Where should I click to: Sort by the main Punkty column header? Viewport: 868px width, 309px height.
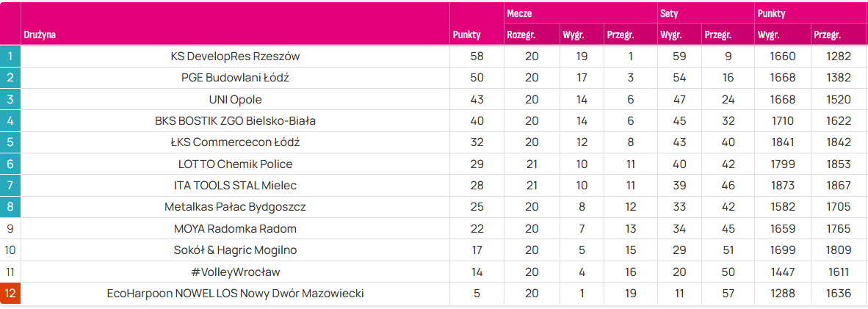[466, 35]
